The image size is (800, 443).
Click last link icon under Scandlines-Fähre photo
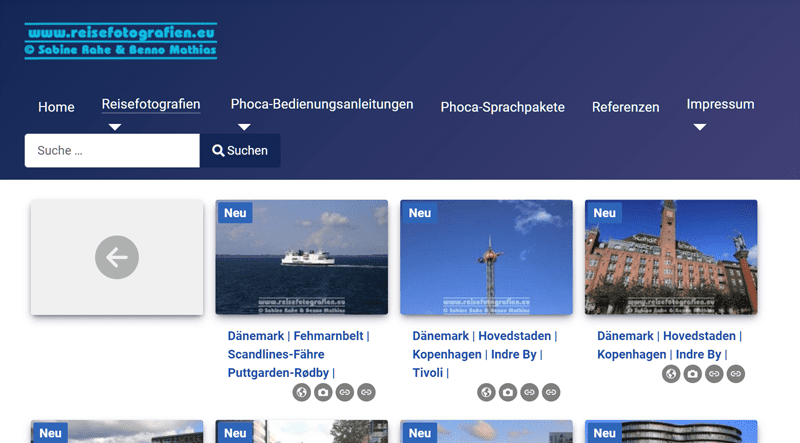click(x=366, y=393)
